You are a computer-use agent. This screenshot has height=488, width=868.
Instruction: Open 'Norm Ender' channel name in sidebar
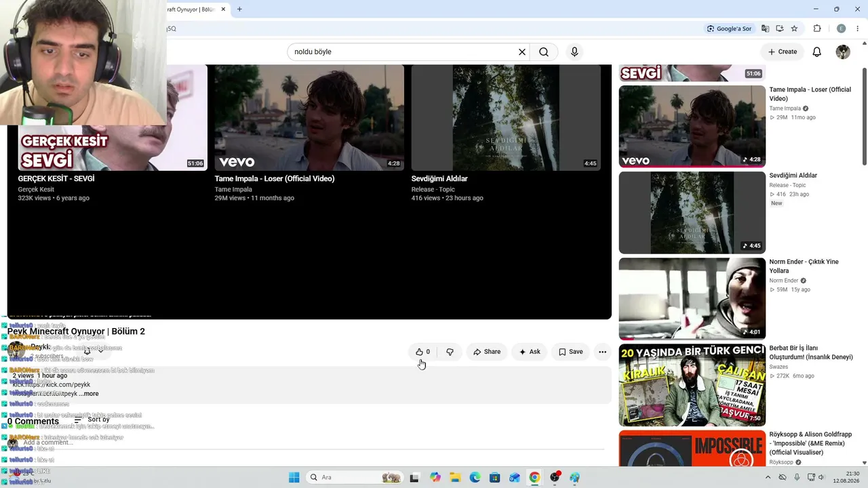pos(784,281)
